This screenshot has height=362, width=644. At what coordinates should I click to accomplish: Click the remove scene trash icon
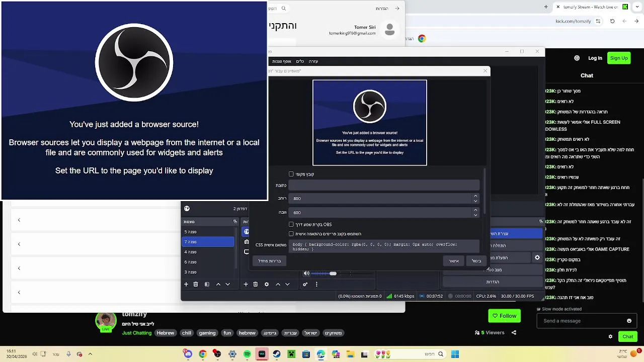(x=196, y=284)
